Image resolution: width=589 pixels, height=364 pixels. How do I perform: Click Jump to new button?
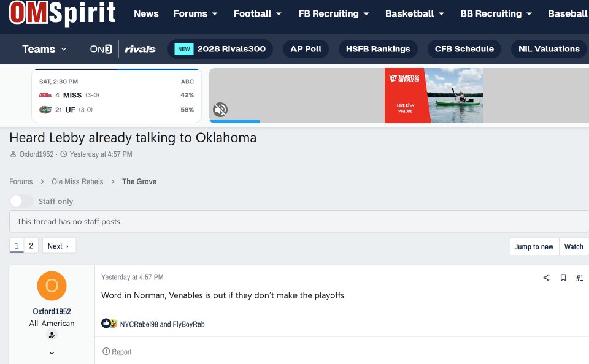coord(534,246)
